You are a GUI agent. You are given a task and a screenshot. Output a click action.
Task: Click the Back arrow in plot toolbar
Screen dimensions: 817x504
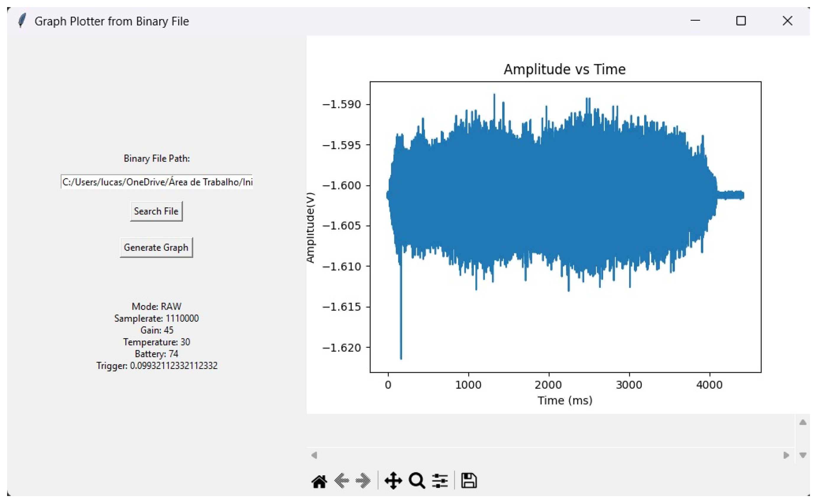pos(341,481)
